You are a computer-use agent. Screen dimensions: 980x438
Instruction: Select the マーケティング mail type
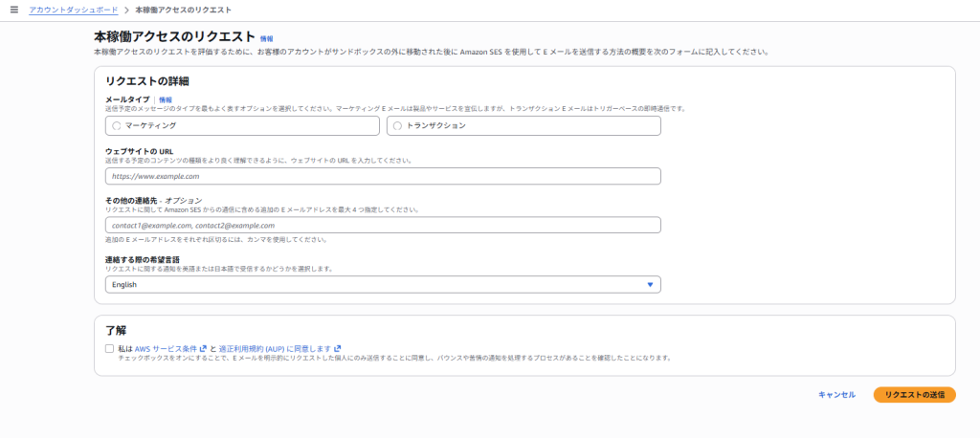(117, 125)
